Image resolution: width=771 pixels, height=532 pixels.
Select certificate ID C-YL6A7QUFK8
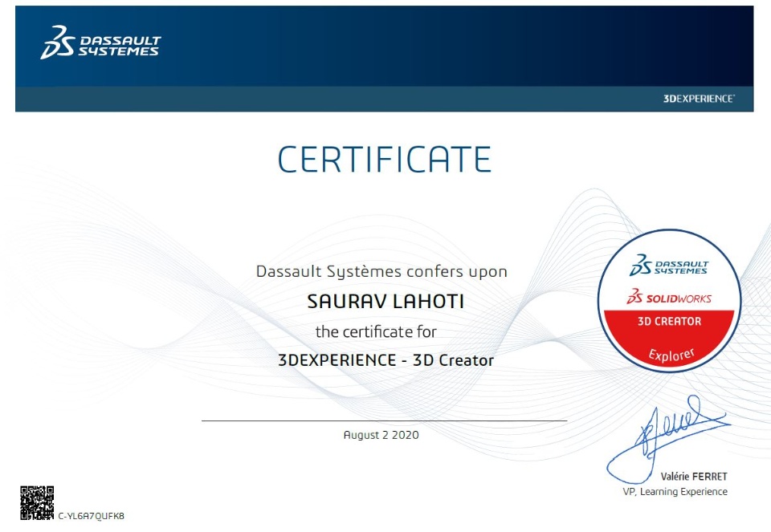92,516
